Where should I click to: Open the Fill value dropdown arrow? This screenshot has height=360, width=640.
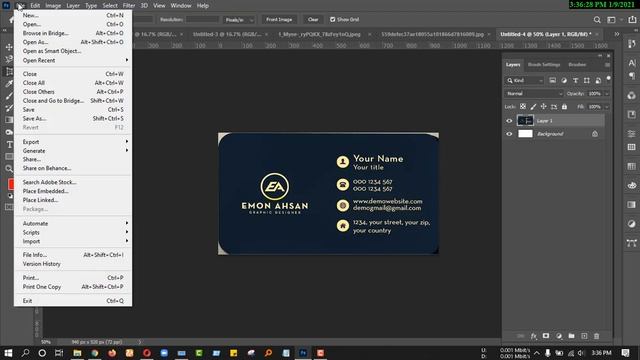(x=607, y=107)
